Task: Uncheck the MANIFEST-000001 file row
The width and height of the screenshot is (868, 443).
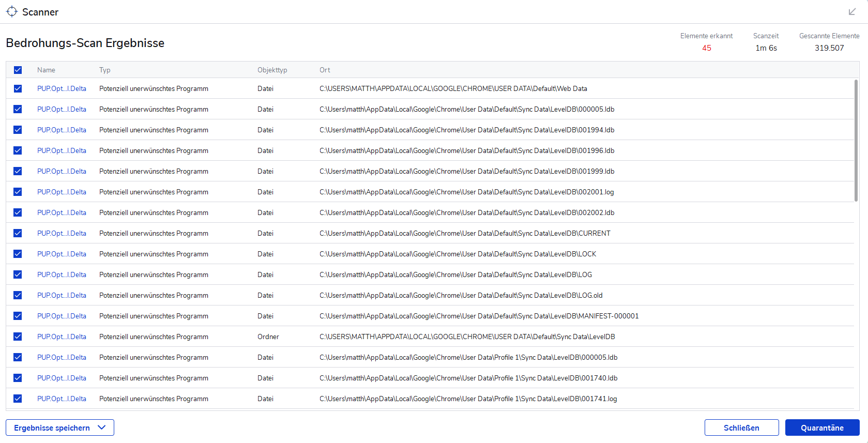Action: tap(18, 316)
